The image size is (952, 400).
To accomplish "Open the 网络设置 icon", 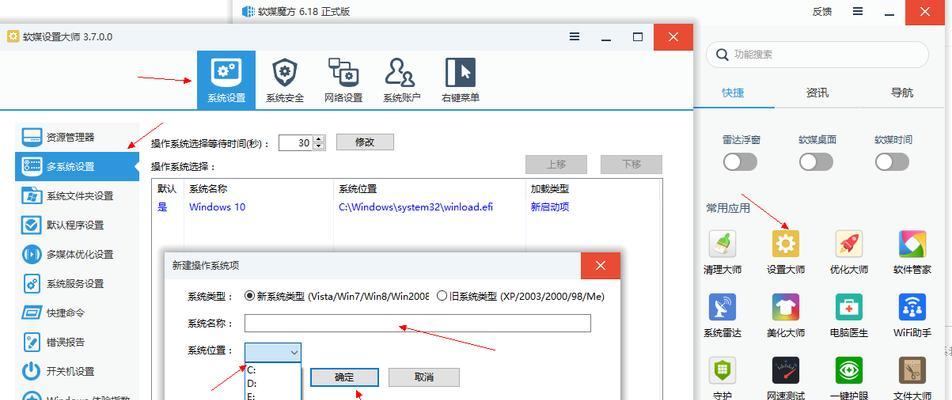I will click(343, 73).
